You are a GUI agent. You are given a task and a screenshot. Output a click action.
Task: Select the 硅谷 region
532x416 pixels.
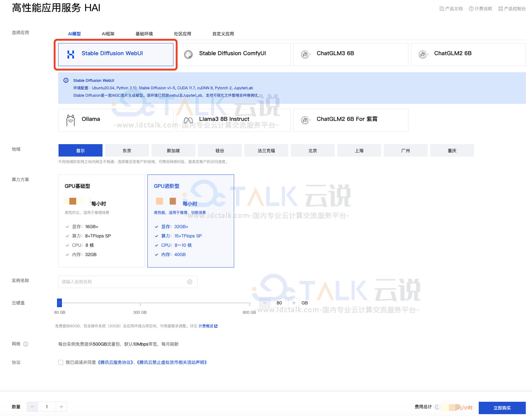point(220,150)
